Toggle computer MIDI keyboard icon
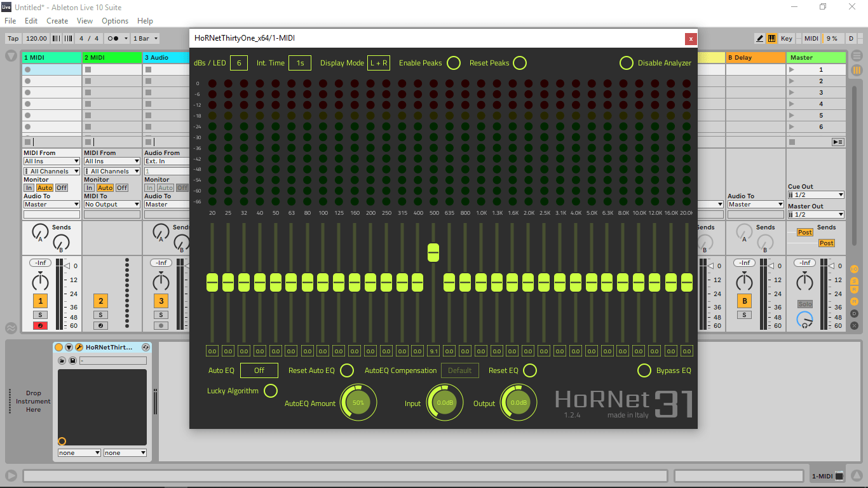The width and height of the screenshot is (868, 488). tap(771, 38)
